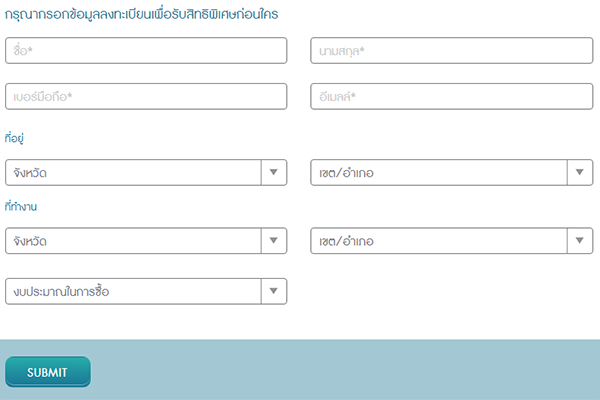This screenshot has height=400, width=600.
Task: Click the arrow on address เขต/อำเภอ select
Action: point(580,173)
